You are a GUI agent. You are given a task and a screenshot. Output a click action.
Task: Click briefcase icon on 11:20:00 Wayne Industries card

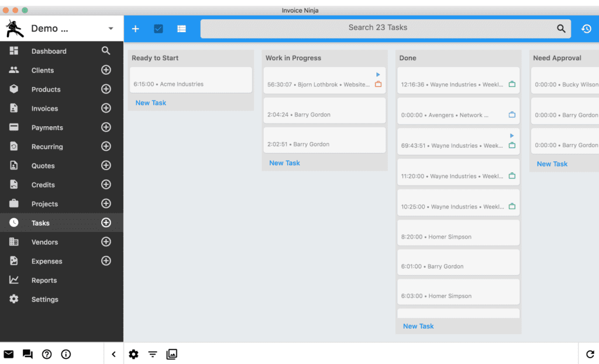512,175
